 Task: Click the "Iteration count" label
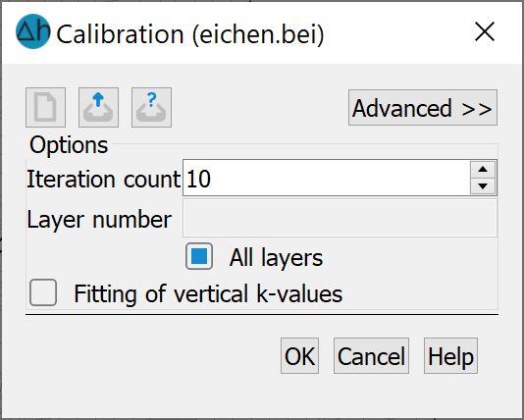(x=104, y=180)
